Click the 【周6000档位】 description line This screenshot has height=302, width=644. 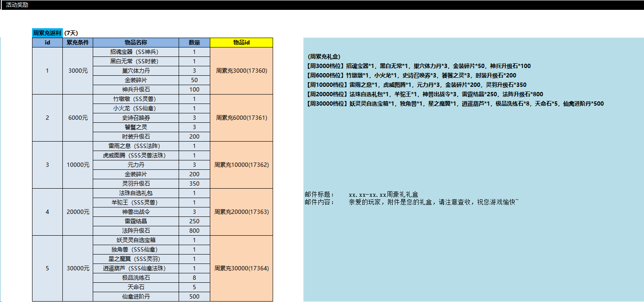click(411, 75)
